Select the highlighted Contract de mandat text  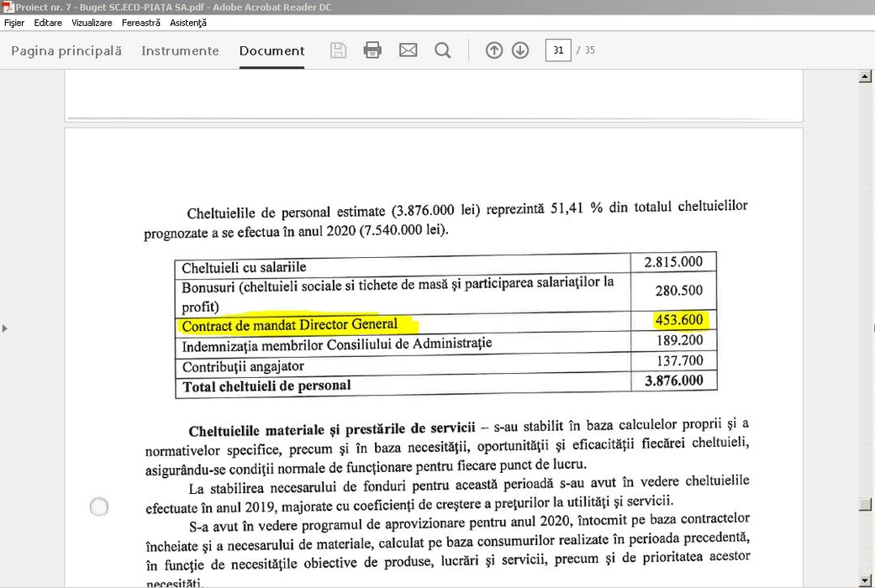289,325
